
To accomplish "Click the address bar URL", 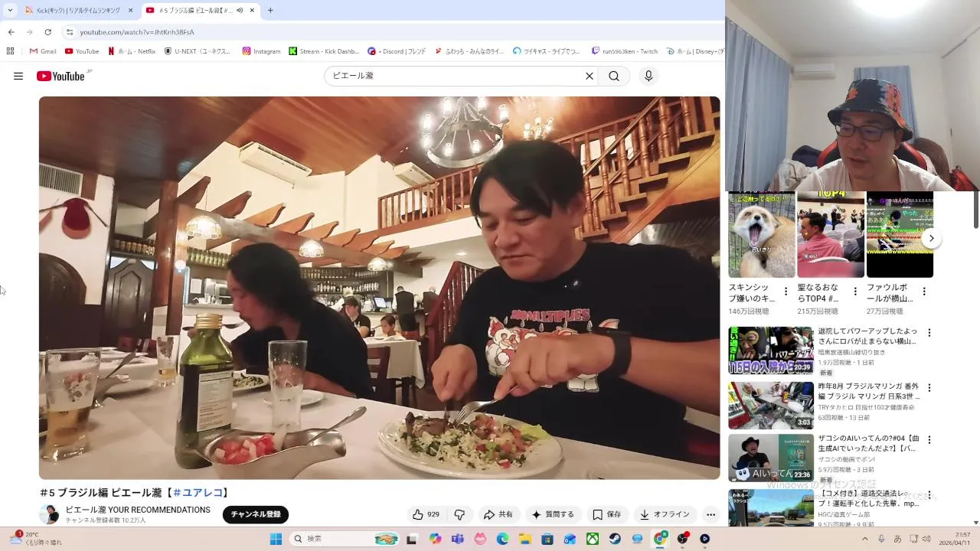I will pyautogui.click(x=137, y=32).
